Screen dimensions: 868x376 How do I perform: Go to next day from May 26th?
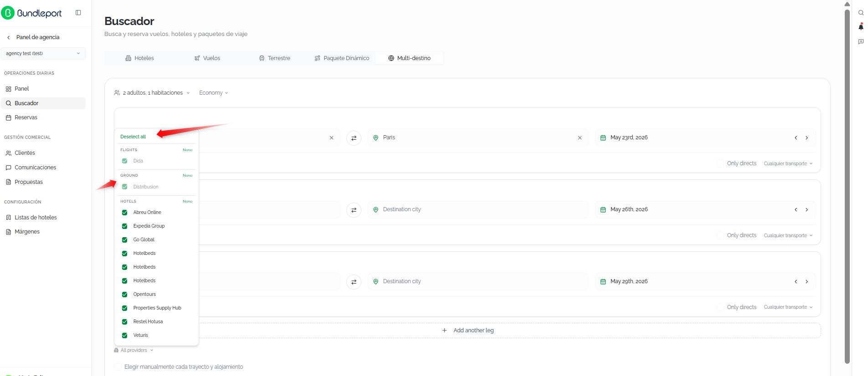pos(806,210)
